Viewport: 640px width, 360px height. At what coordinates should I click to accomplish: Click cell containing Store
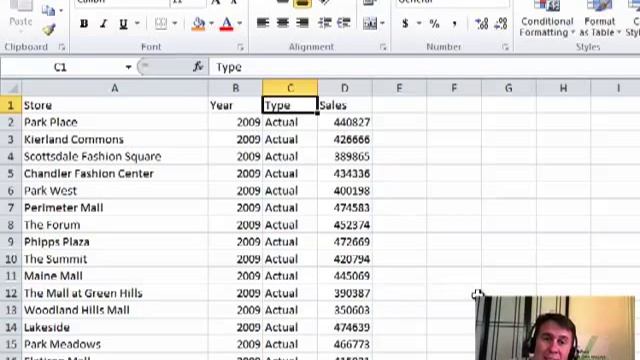[115, 105]
